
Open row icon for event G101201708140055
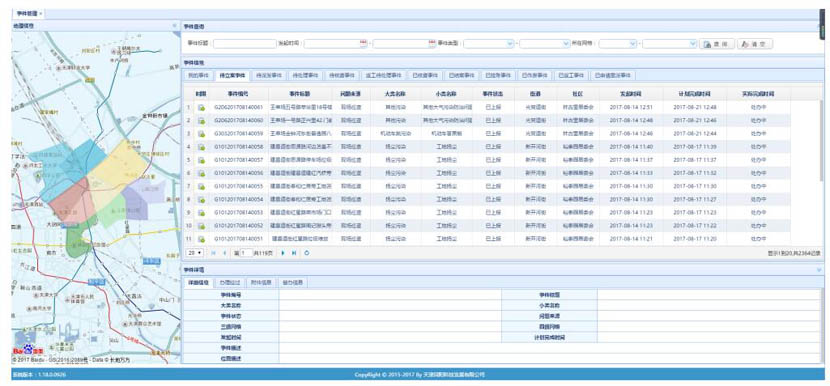201,186
